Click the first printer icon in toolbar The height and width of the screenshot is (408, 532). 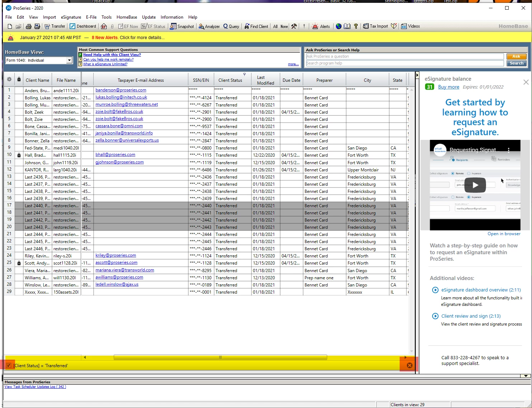pyautogui.click(x=29, y=26)
